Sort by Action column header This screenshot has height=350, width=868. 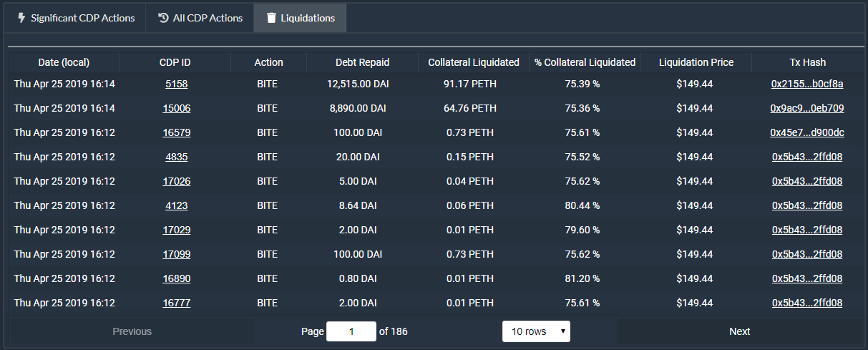point(269,62)
